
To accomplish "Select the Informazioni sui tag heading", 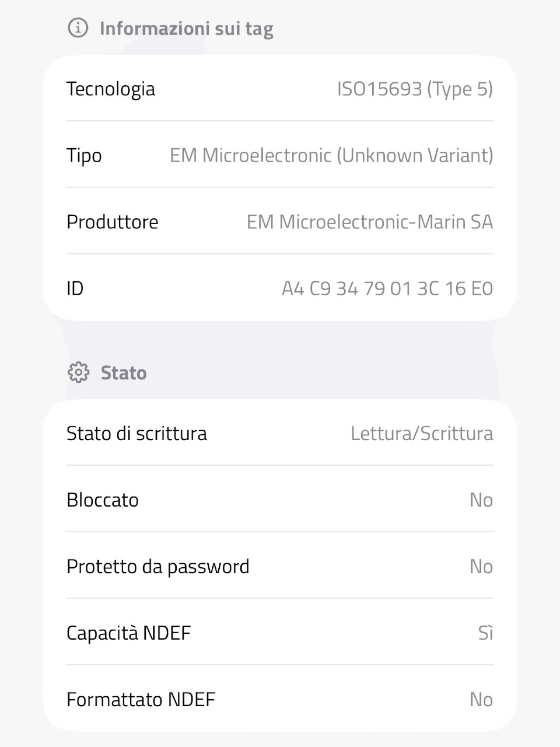I will (x=186, y=29).
